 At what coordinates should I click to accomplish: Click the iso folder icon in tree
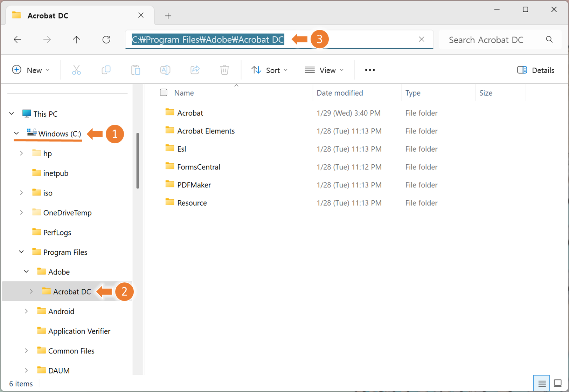[x=36, y=192]
